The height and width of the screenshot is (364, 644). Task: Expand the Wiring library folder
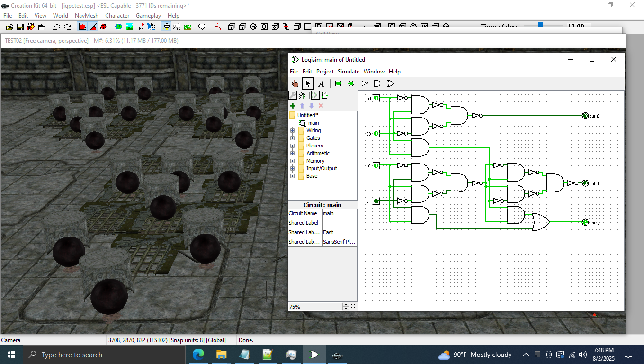pyautogui.click(x=292, y=130)
